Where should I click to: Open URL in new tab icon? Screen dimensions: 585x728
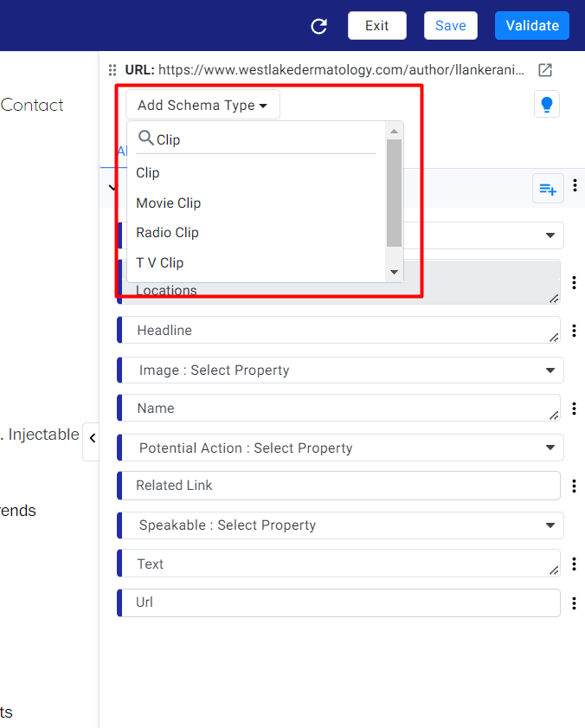[x=544, y=70]
